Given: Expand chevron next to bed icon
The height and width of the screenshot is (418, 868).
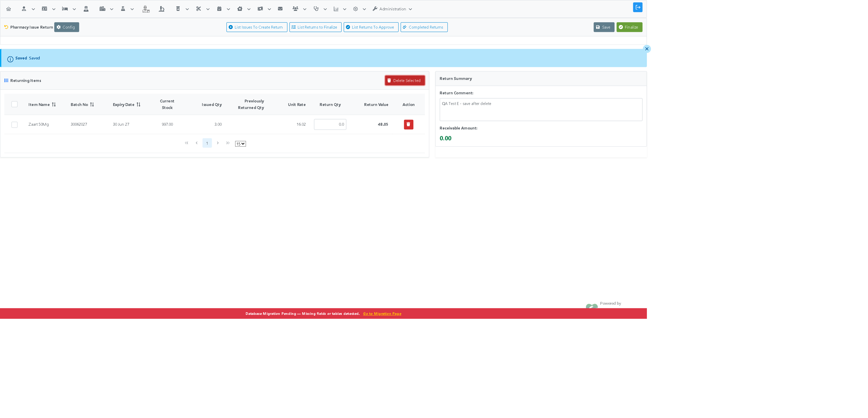Looking at the screenshot, I should click(x=74, y=9).
